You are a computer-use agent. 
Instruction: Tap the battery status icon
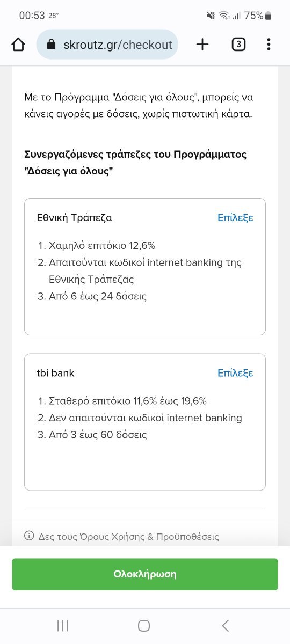click(269, 16)
